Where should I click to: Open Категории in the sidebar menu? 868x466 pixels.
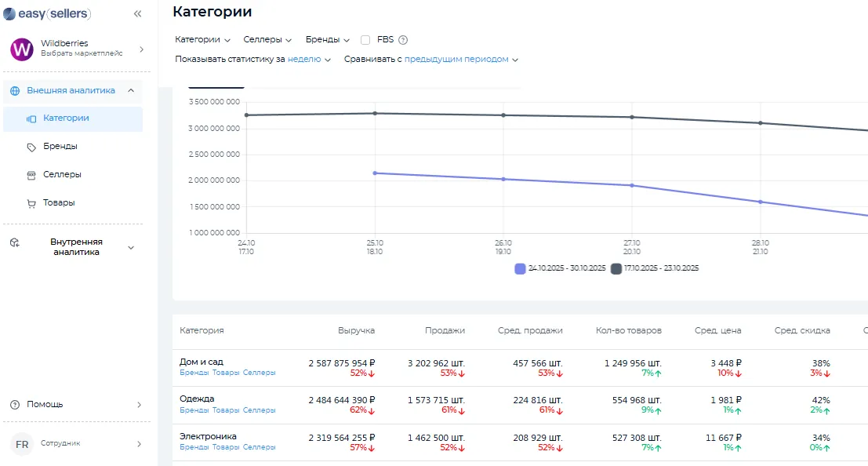[x=66, y=118]
